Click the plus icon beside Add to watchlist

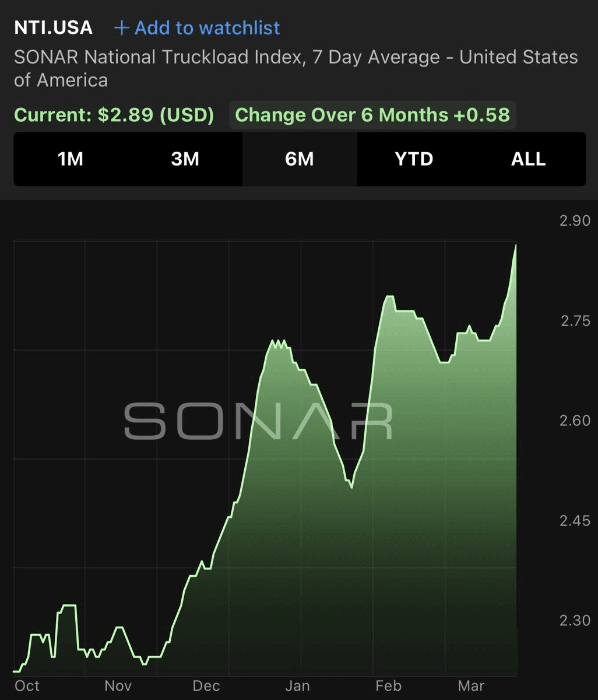click(121, 28)
